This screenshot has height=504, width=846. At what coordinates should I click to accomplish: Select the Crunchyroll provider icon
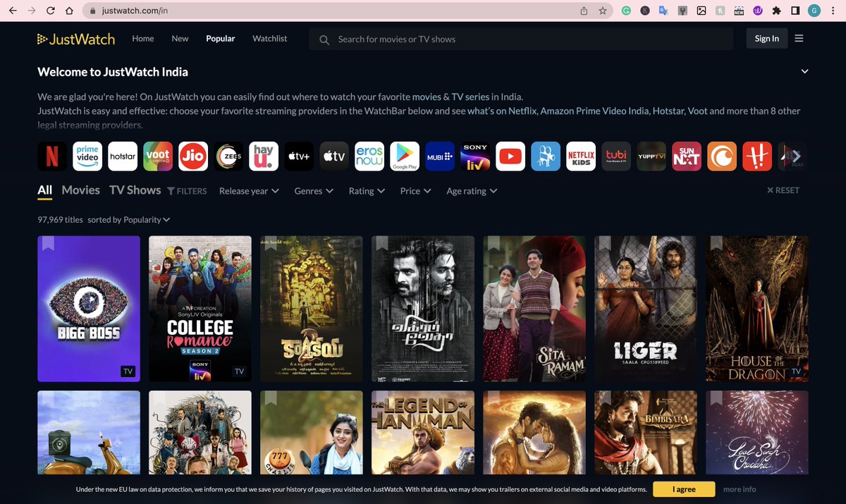(722, 156)
